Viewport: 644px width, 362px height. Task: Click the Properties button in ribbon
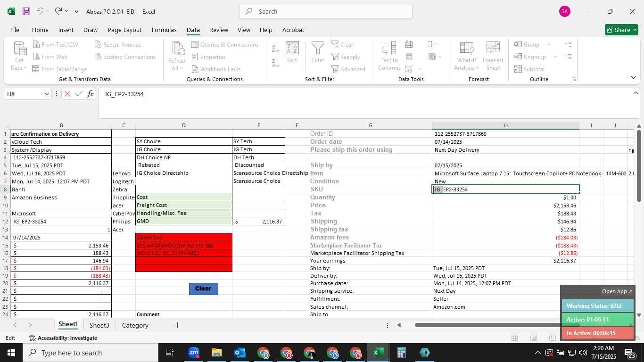(208, 57)
